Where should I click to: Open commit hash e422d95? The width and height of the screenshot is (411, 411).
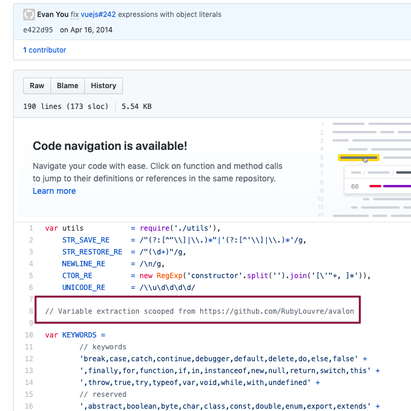(38, 30)
